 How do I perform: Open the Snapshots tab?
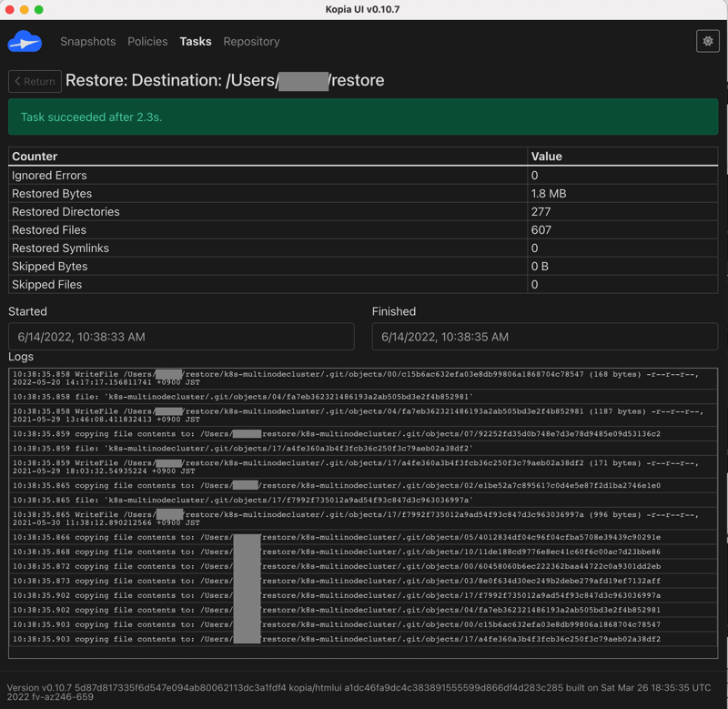point(87,41)
